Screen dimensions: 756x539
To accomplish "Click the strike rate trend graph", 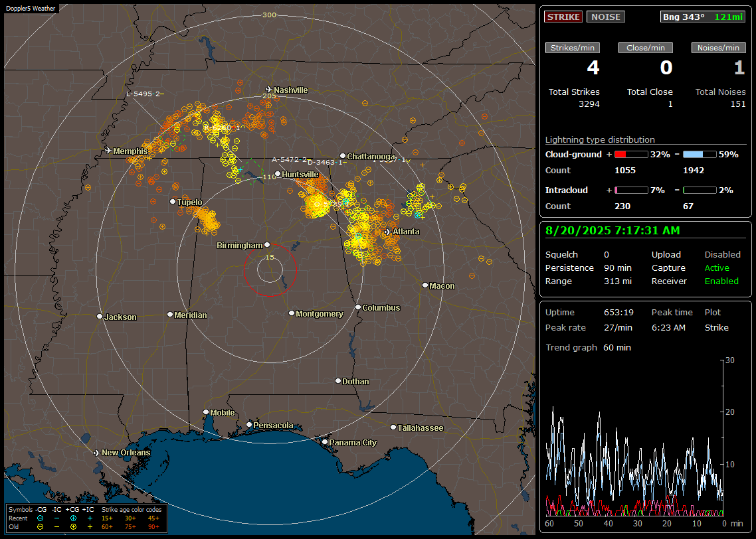I will (634, 437).
